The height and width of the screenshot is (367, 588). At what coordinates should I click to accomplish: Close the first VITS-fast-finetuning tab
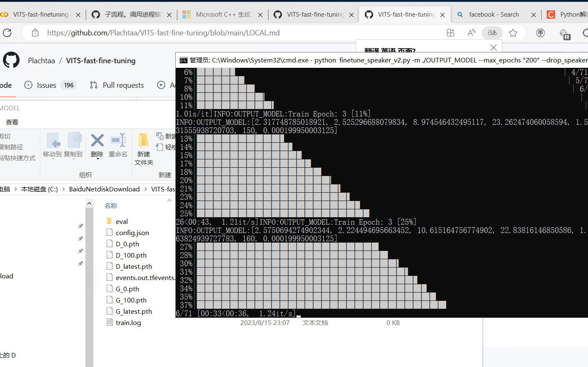[x=78, y=15]
